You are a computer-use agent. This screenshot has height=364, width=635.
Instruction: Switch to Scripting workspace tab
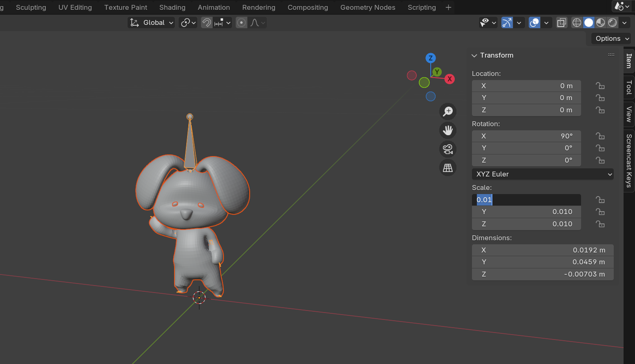[x=422, y=7]
